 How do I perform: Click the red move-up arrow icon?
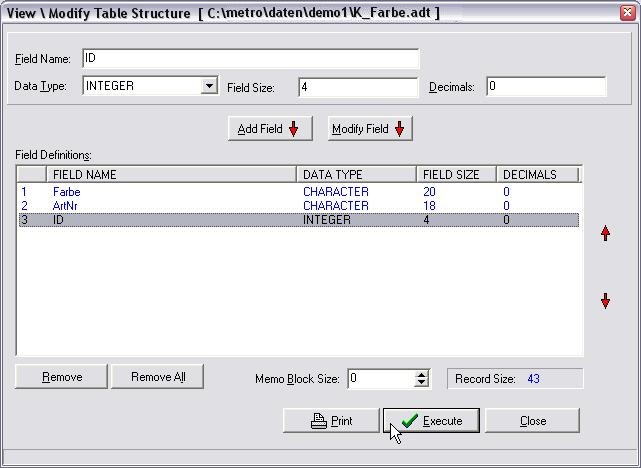click(x=605, y=233)
